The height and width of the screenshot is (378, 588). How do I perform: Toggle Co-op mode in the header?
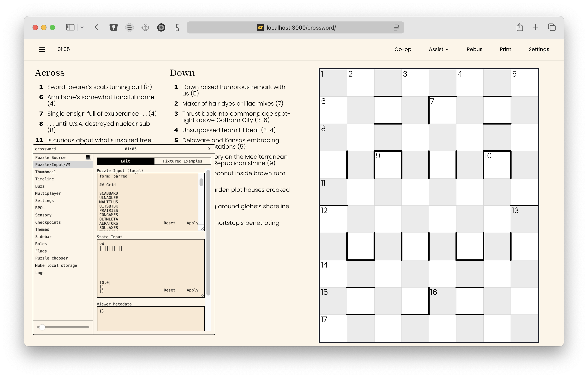[403, 49]
